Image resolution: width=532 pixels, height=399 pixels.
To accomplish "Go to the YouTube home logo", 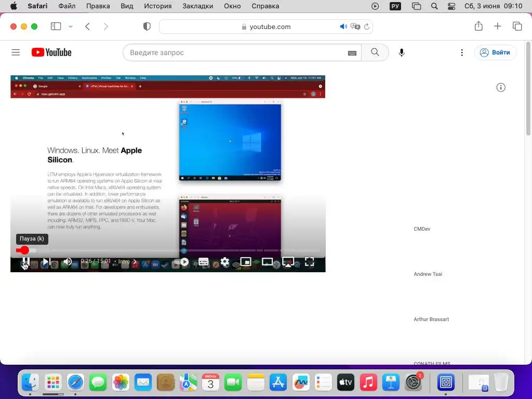I will [51, 52].
